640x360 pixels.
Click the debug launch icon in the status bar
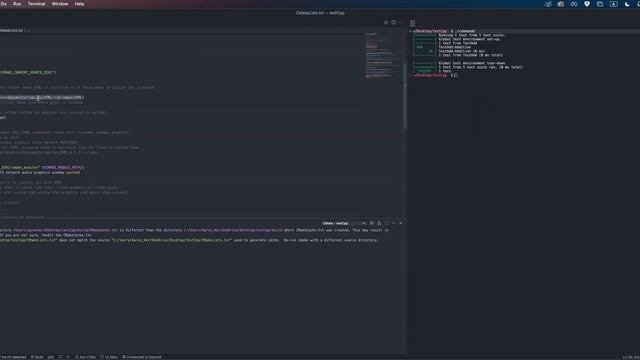[60, 357]
